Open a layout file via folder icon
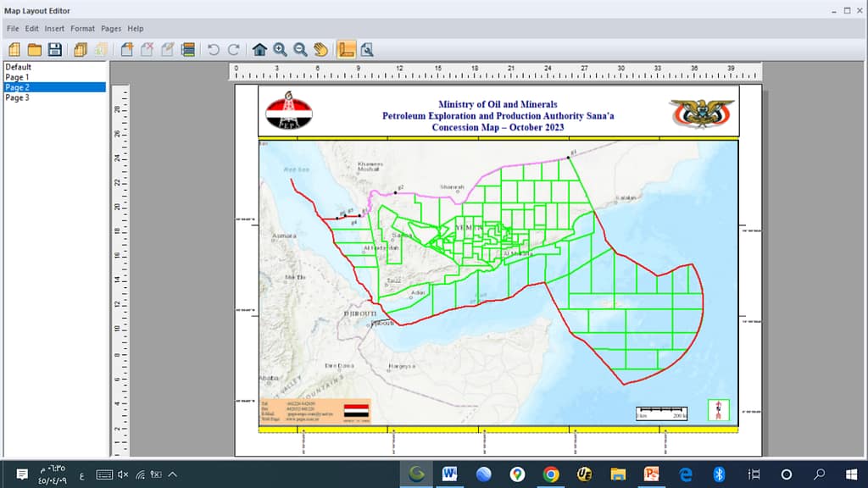868x488 pixels. coord(35,49)
